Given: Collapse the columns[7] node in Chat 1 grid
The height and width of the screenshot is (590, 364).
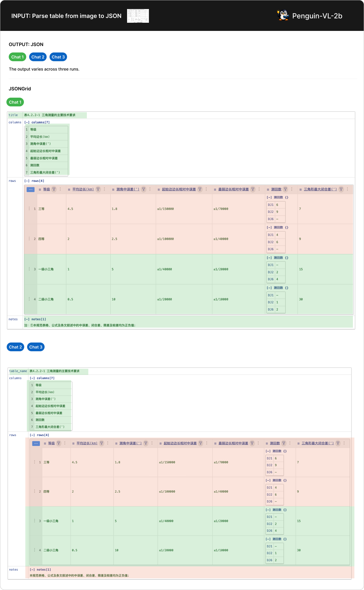Looking at the screenshot, I should pyautogui.click(x=27, y=122).
